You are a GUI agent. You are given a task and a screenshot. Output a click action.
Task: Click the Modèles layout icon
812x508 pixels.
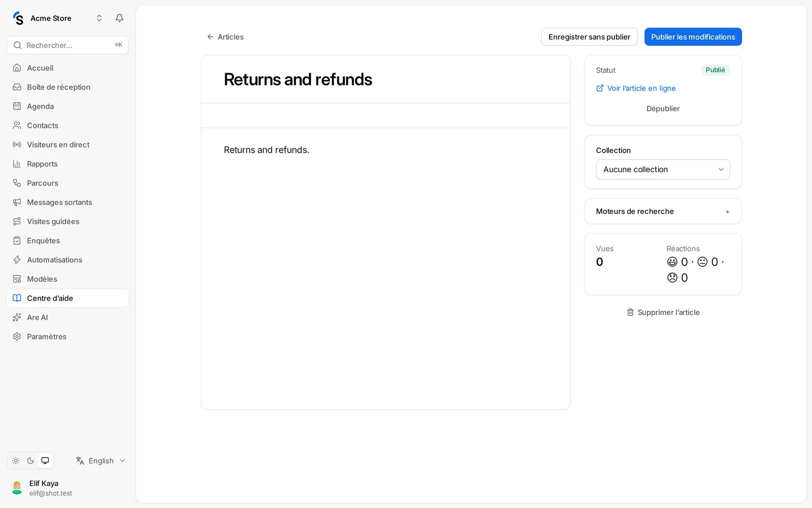[17, 279]
